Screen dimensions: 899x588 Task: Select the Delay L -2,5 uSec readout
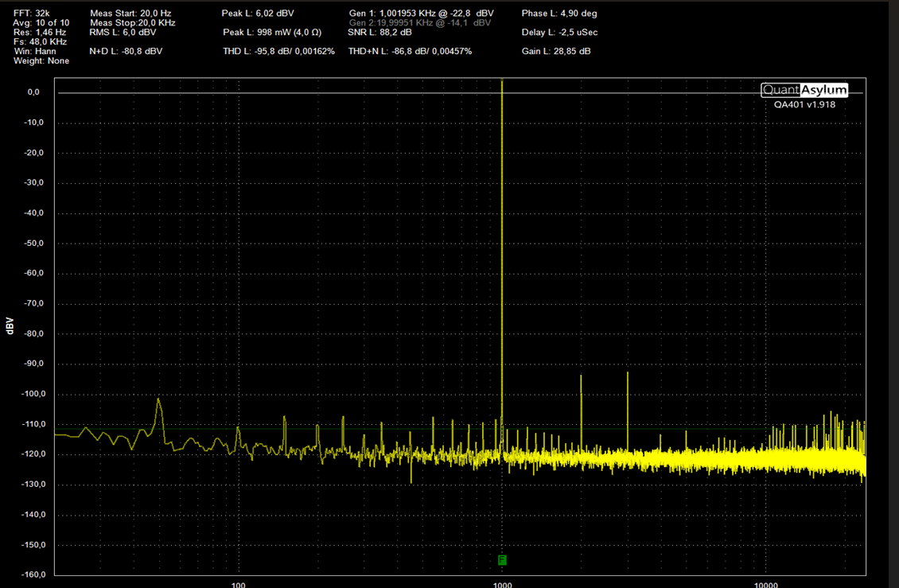pyautogui.click(x=559, y=32)
